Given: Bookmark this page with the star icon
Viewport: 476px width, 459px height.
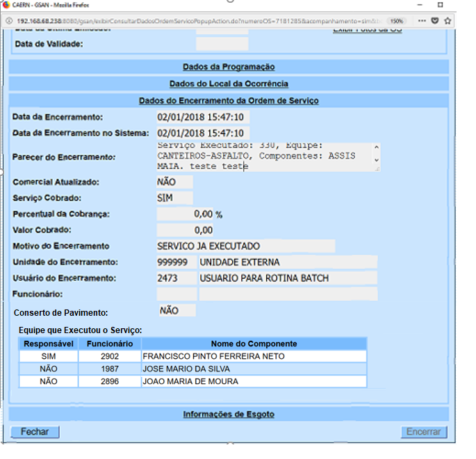Looking at the screenshot, I should click(448, 21).
